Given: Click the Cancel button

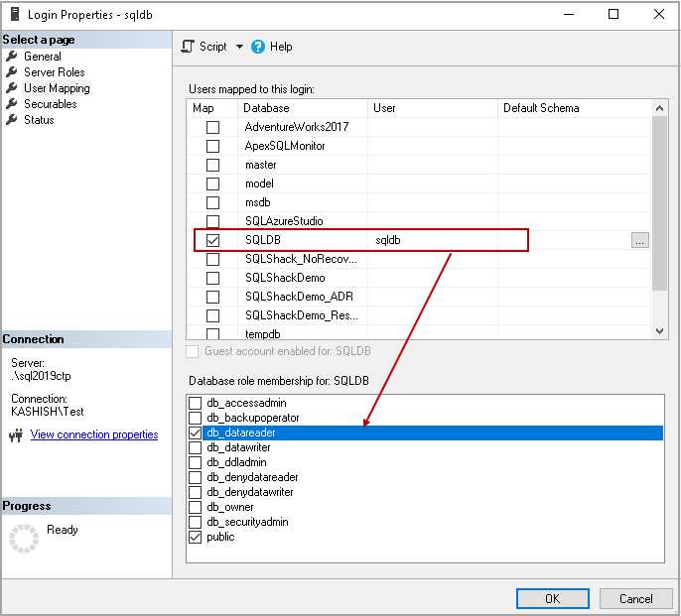Looking at the screenshot, I should [635, 599].
